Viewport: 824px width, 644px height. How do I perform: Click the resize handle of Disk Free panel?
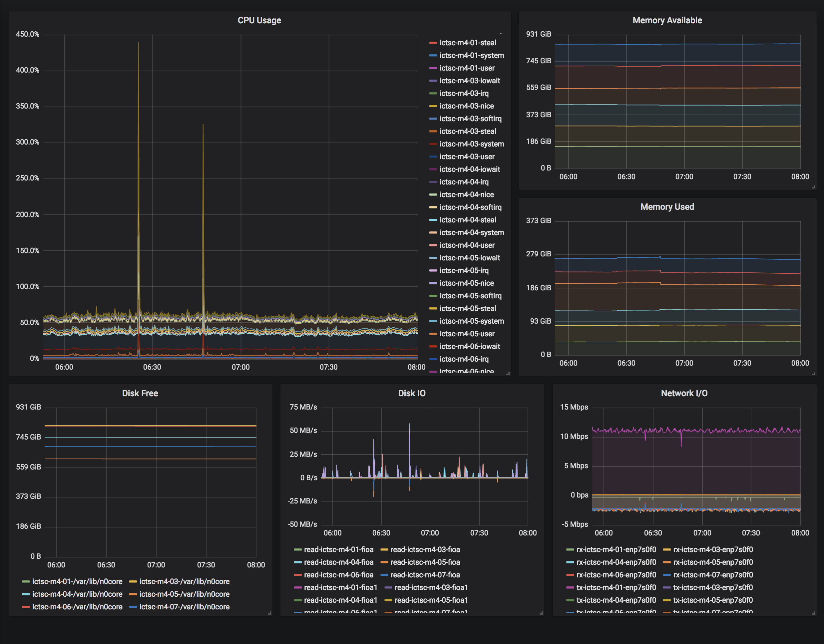click(269, 613)
